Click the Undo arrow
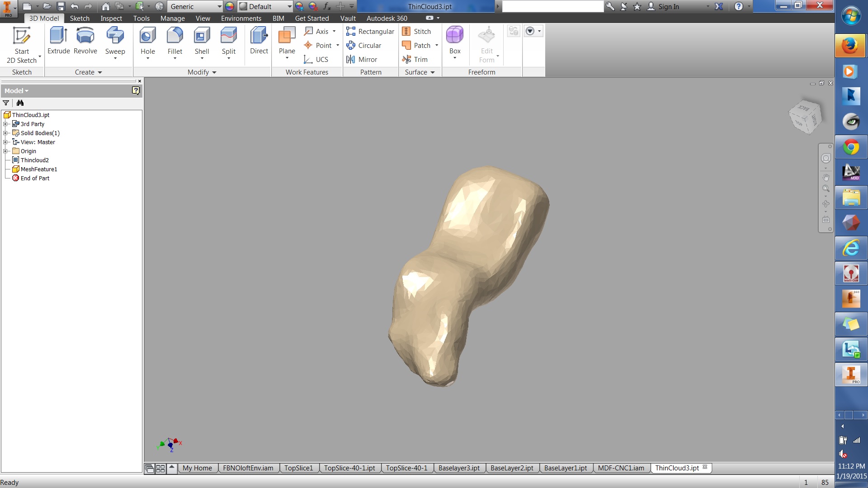 [74, 6]
